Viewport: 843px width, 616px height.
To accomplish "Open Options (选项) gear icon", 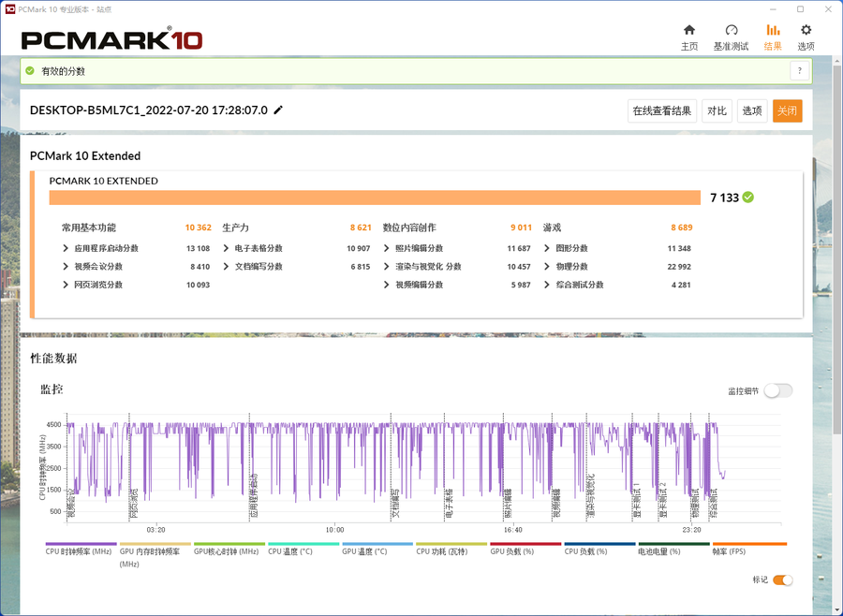I will pyautogui.click(x=806, y=30).
